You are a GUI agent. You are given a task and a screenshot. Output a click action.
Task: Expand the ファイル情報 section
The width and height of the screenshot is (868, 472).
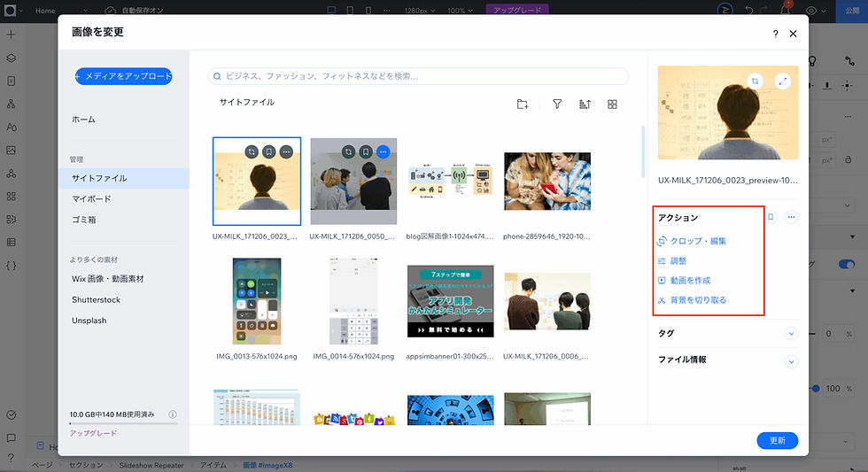tap(791, 362)
